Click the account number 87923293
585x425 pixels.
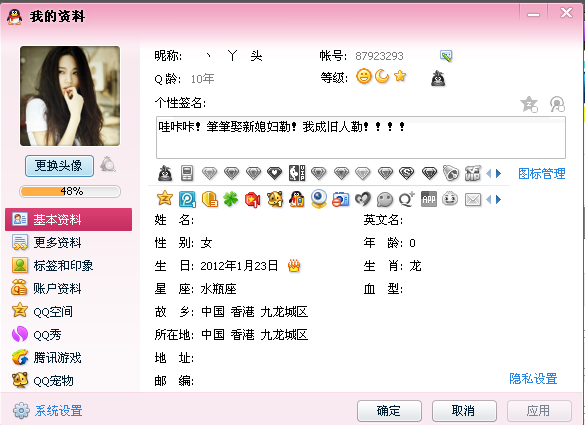(x=379, y=56)
